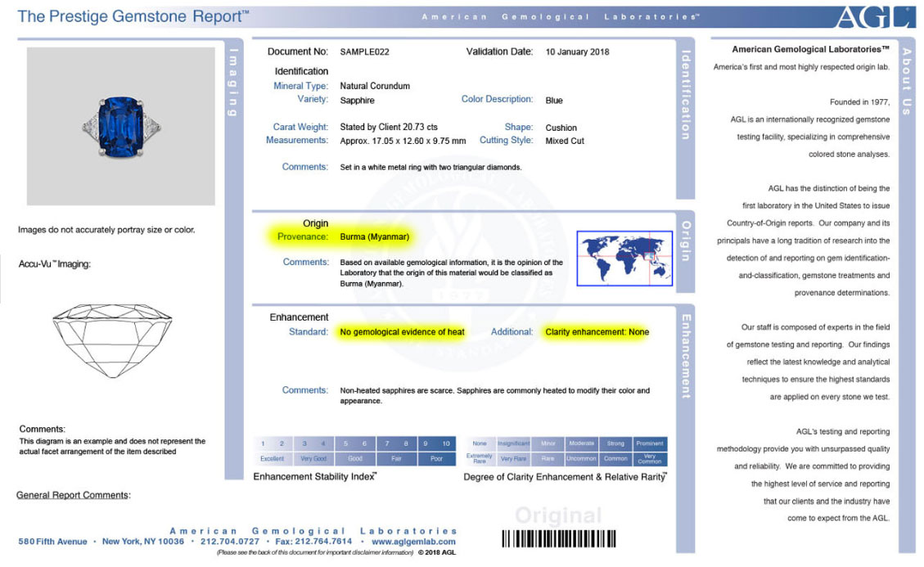Click the color description value "Blue"

(554, 100)
